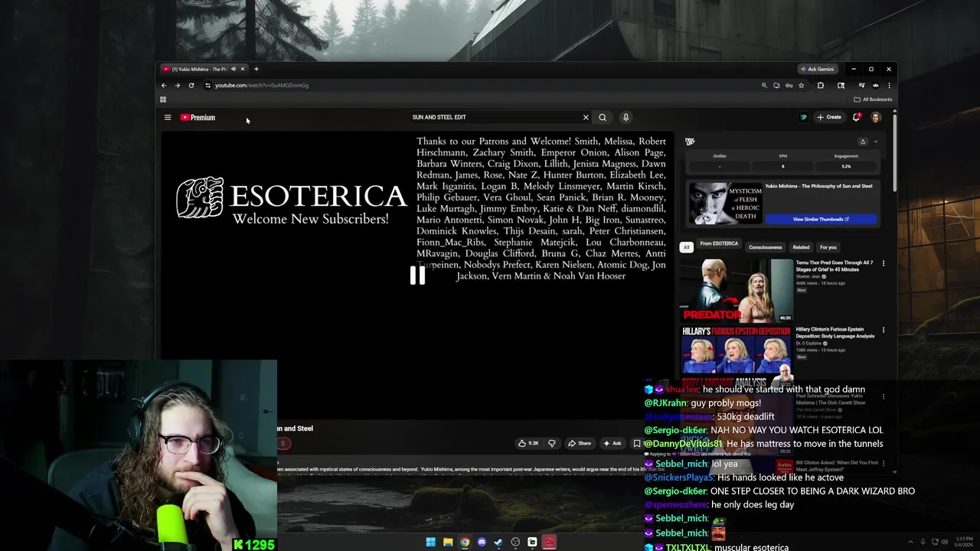Like the video (9.3K)
The height and width of the screenshot is (551, 980).
(528, 443)
